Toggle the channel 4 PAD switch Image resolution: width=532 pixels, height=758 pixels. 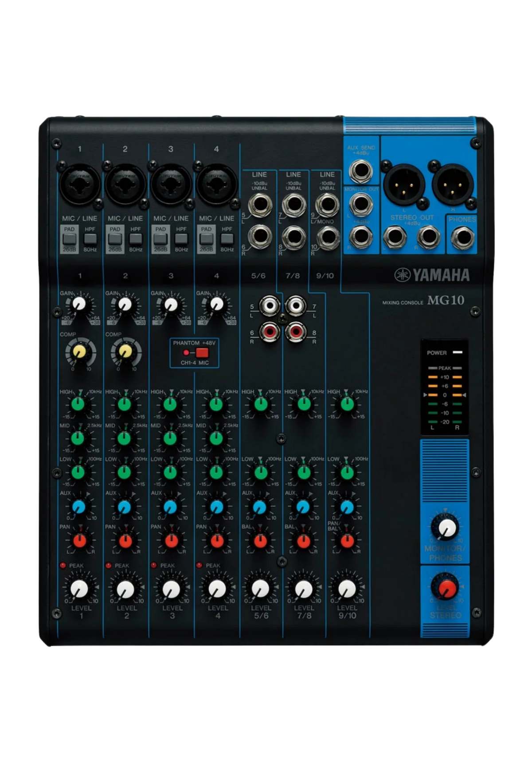point(207,239)
